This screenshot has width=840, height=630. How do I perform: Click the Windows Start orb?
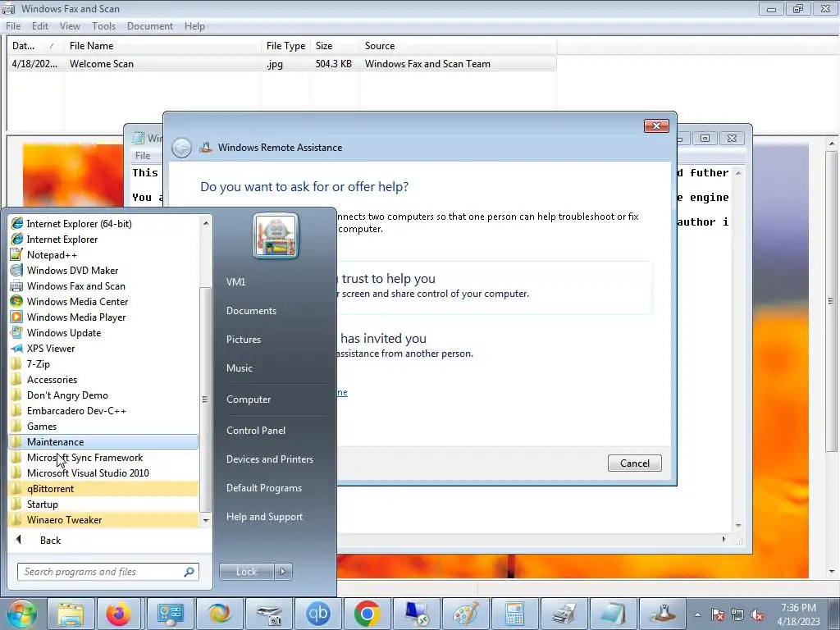pos(22,614)
